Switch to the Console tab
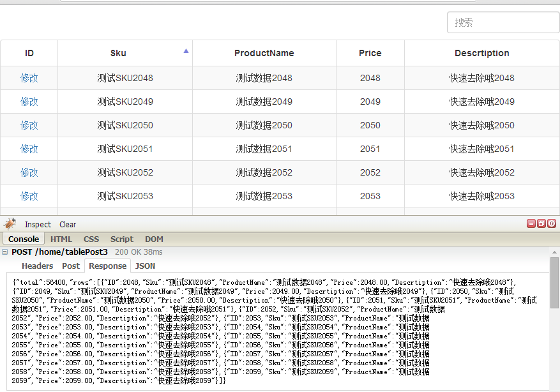This screenshot has width=560, height=392. pos(24,239)
